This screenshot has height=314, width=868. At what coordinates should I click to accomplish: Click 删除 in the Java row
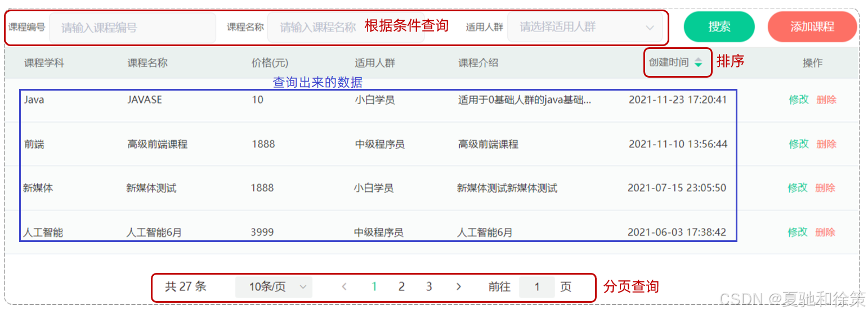826,100
